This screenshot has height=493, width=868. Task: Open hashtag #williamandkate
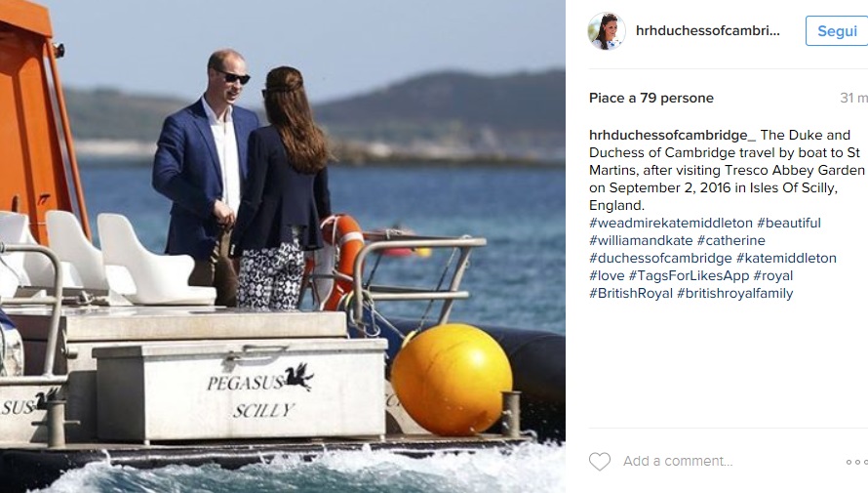[x=641, y=241]
